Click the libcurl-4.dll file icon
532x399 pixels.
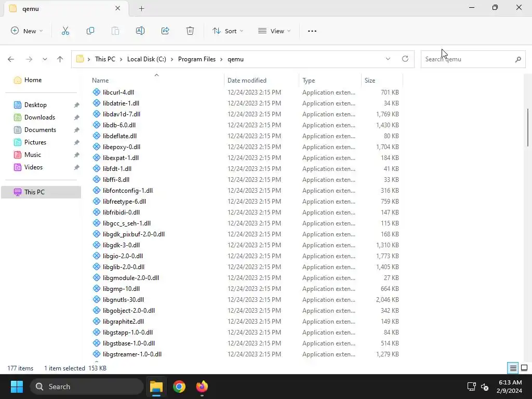coord(97,92)
